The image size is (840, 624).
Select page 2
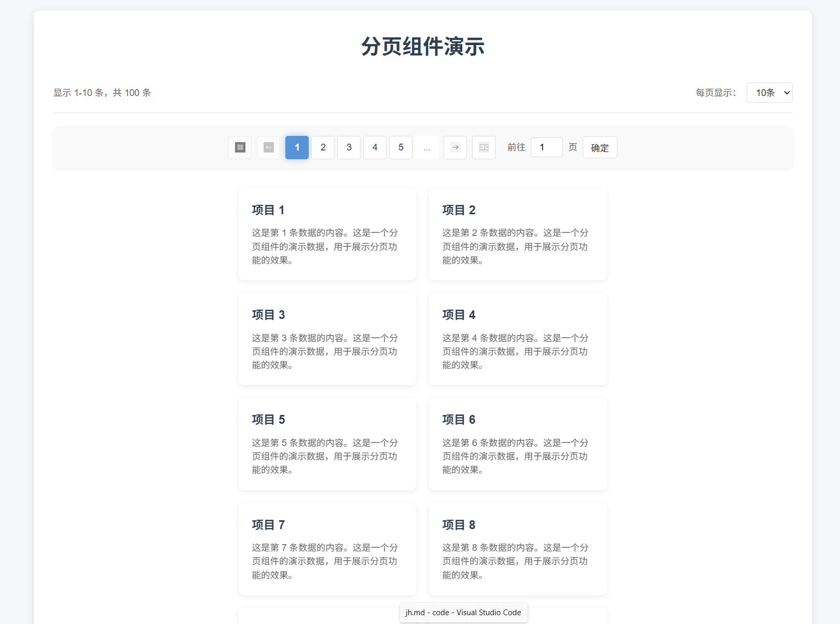coord(323,147)
